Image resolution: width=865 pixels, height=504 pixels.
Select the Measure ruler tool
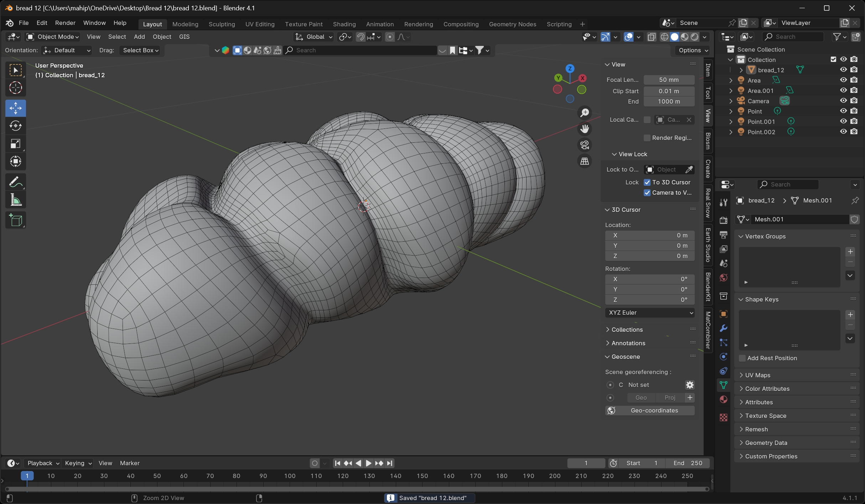click(x=15, y=200)
